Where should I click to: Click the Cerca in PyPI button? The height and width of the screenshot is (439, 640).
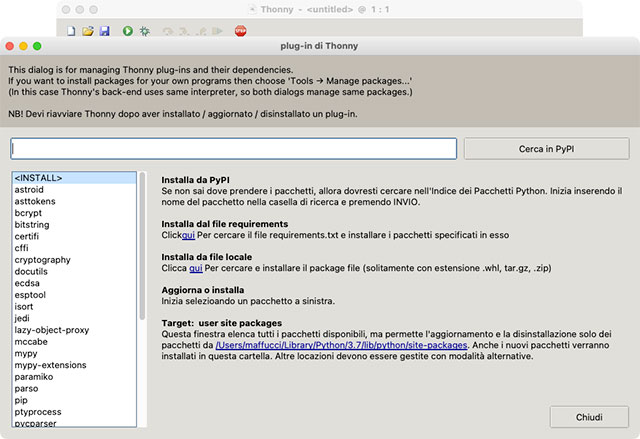click(546, 148)
